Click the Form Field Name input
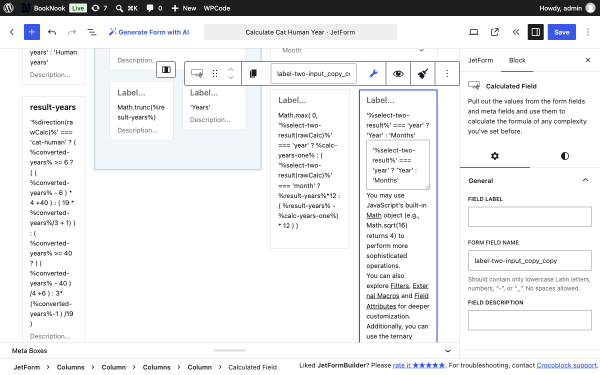Screen dimensions: 600x375 [x=530, y=261]
